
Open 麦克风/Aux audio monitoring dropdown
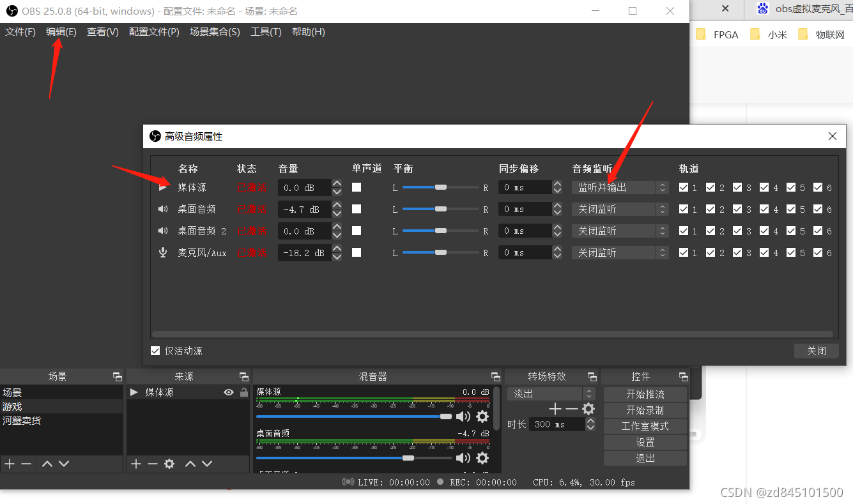[620, 252]
